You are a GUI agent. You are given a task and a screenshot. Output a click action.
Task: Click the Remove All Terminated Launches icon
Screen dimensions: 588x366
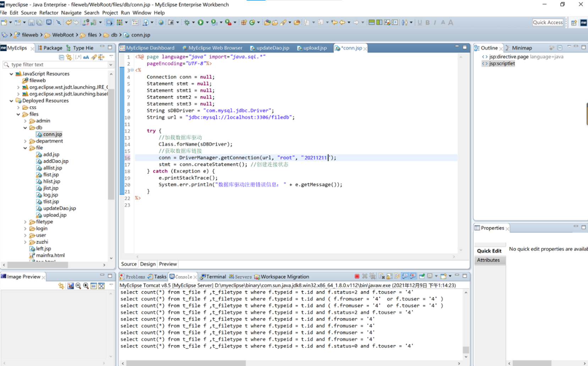pyautogui.click(x=373, y=276)
